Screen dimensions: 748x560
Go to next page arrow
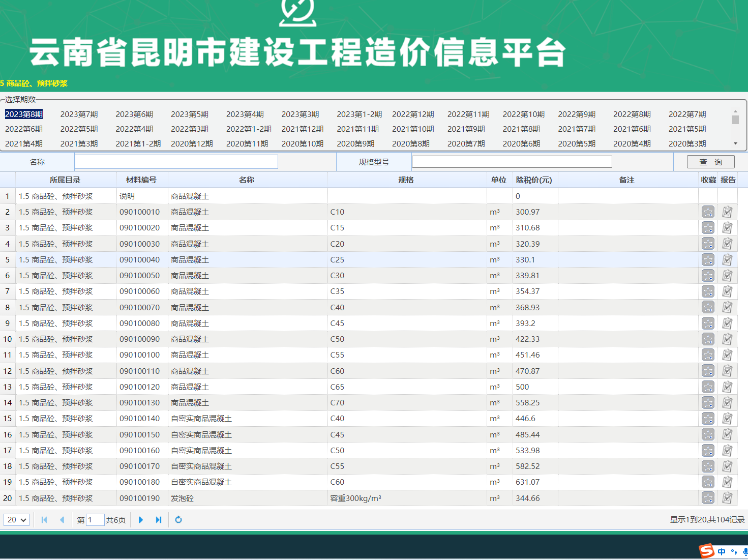pos(141,520)
